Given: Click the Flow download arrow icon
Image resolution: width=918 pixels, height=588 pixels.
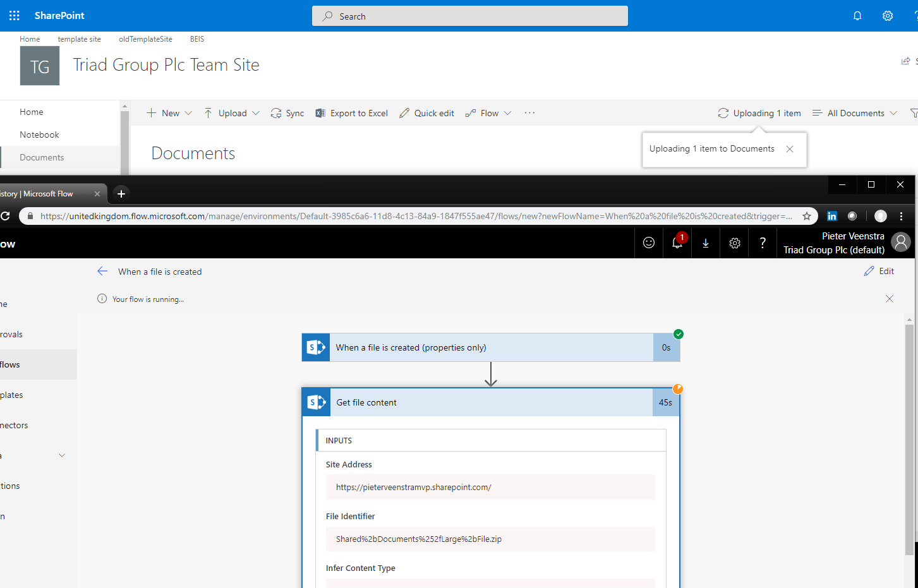Looking at the screenshot, I should (x=706, y=243).
